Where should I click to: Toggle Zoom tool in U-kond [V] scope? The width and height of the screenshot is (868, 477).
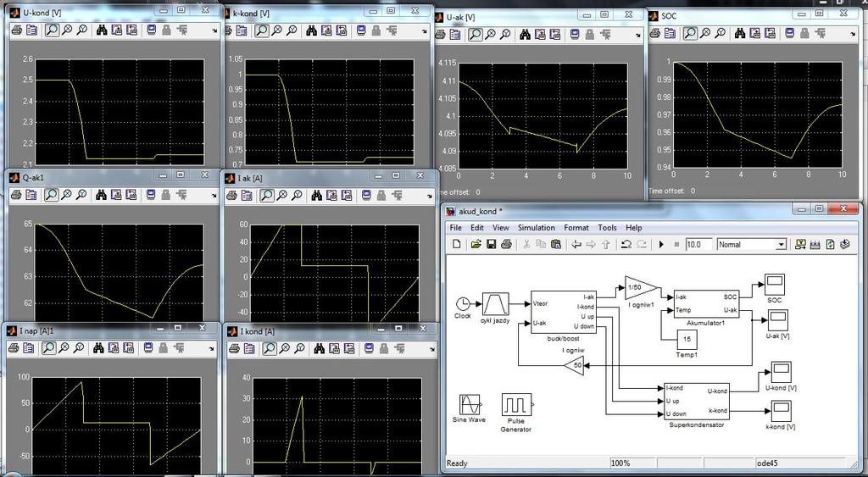pos(52,30)
